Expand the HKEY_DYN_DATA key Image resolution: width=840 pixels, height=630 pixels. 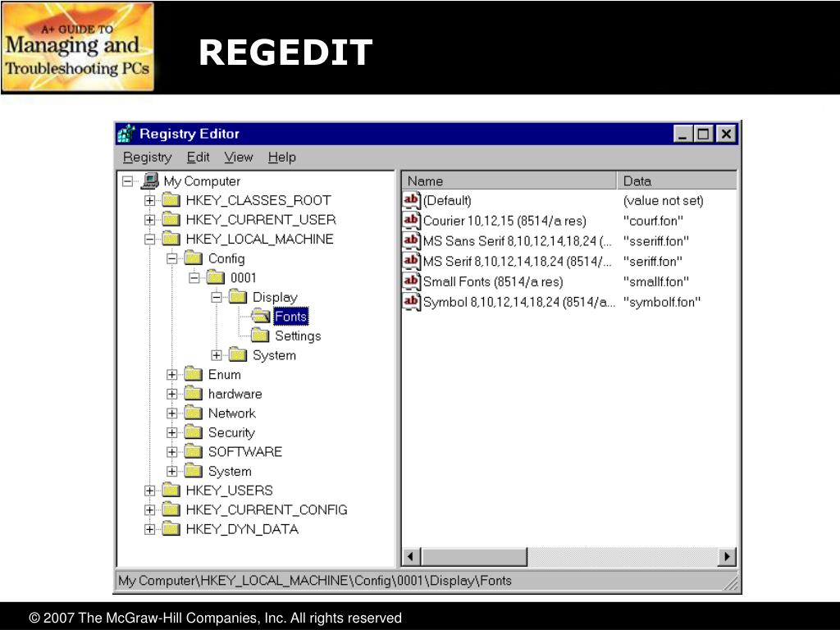coord(149,529)
